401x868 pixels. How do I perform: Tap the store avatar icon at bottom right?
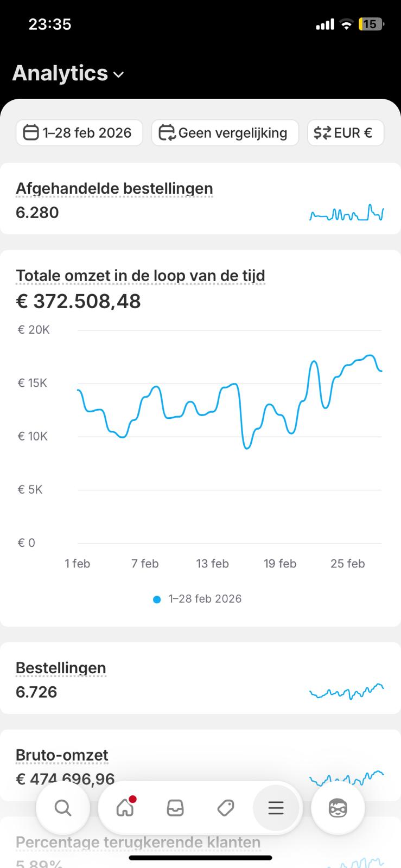[338, 808]
